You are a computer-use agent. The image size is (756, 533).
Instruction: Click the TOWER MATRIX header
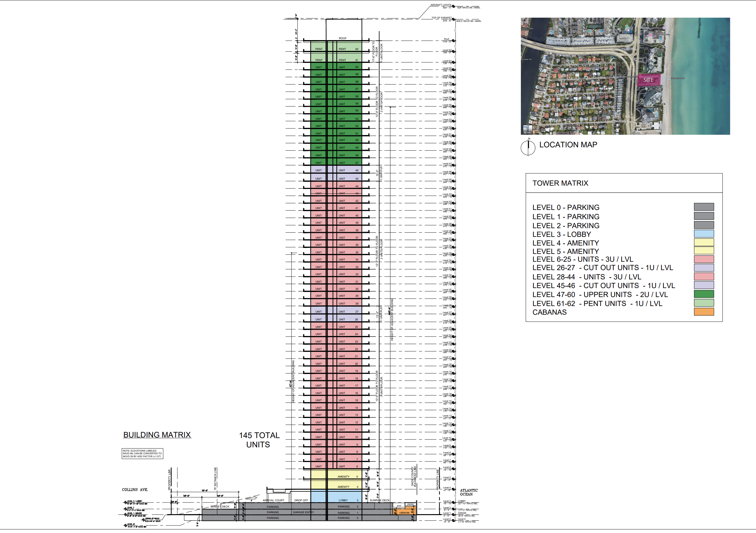tap(560, 183)
